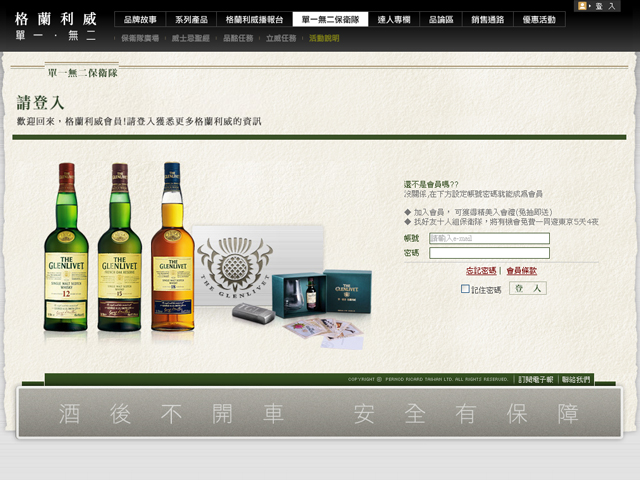Image resolution: width=640 pixels, height=480 pixels.
Task: Open the 系列產品 menu tab
Action: 191,19
